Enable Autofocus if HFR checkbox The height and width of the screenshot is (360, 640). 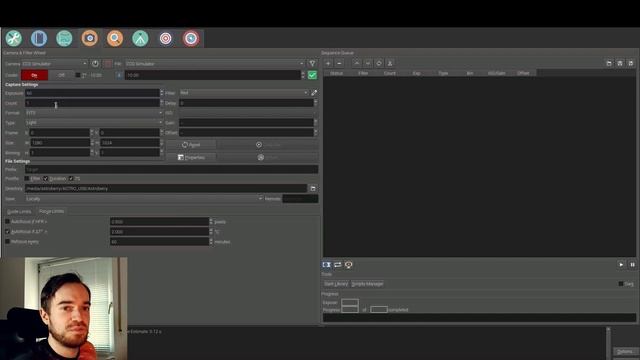[7, 222]
